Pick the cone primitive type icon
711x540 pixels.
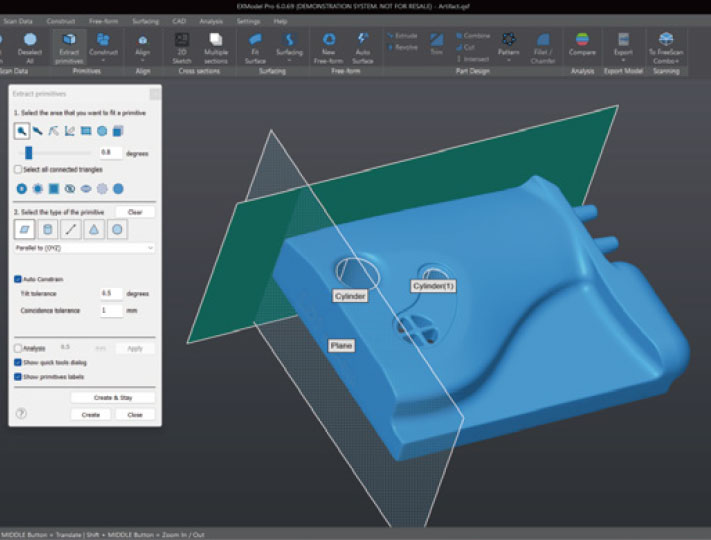(94, 230)
